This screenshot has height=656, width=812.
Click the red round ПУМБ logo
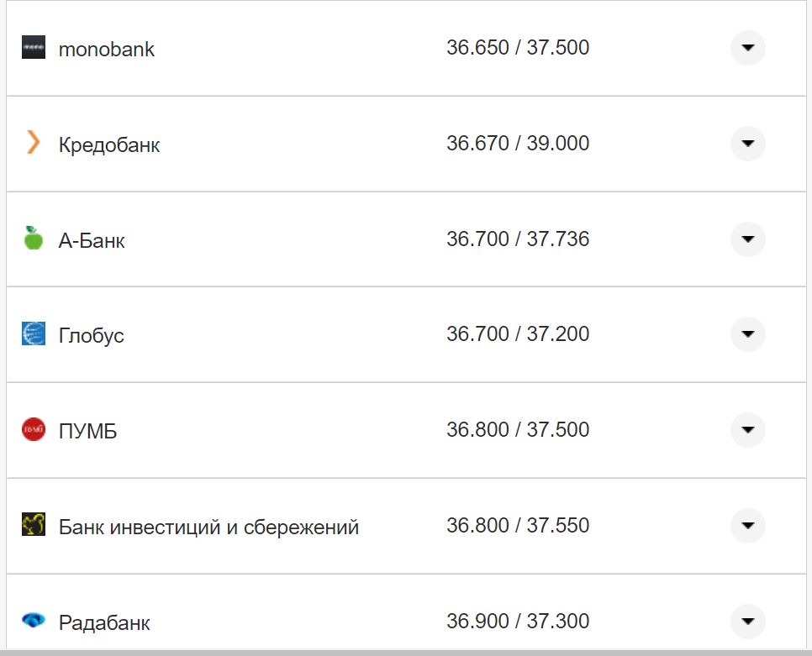click(32, 429)
